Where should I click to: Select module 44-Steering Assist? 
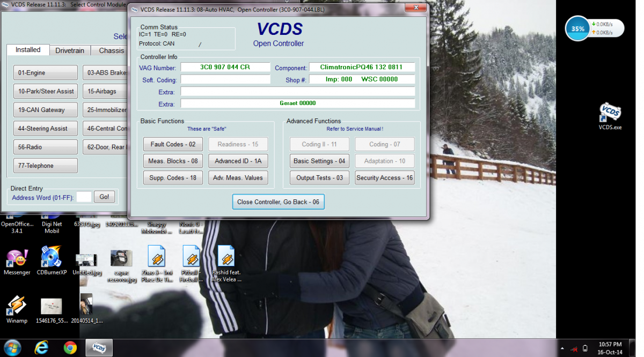point(46,129)
